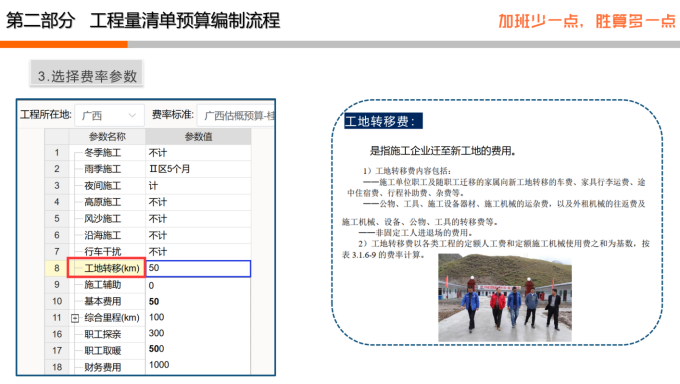Click the 沿海施工 value cell 不计
Viewport: 680px width, 384px height.
[198, 235]
